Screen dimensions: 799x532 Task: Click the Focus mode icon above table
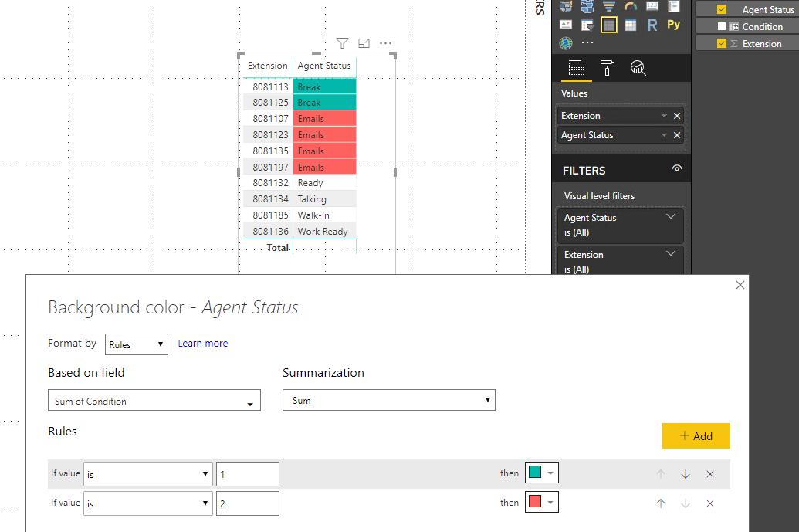(364, 43)
